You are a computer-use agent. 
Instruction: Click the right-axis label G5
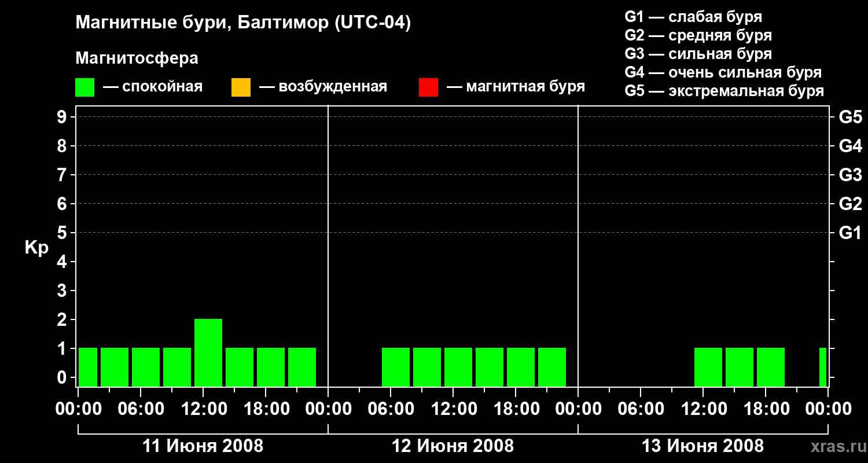pos(850,117)
